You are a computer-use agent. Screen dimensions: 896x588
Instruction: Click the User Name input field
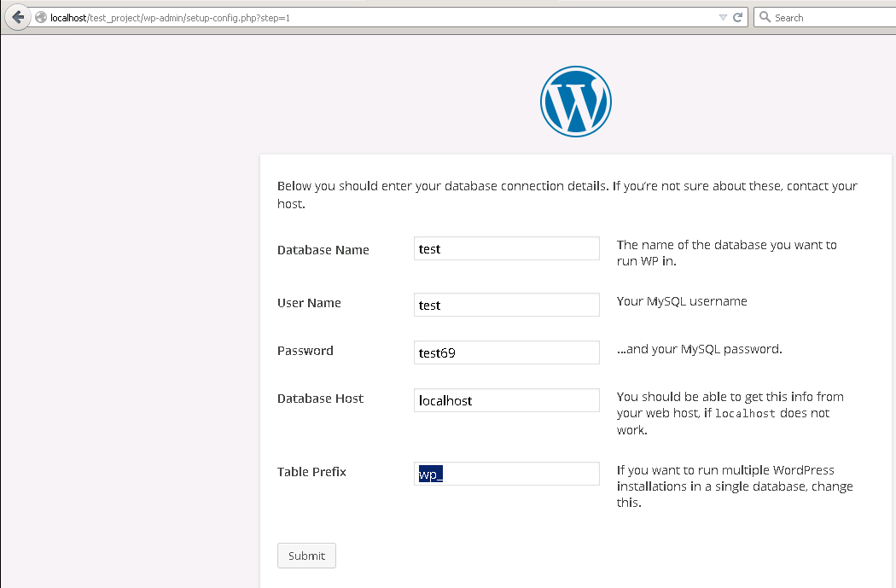pos(507,305)
